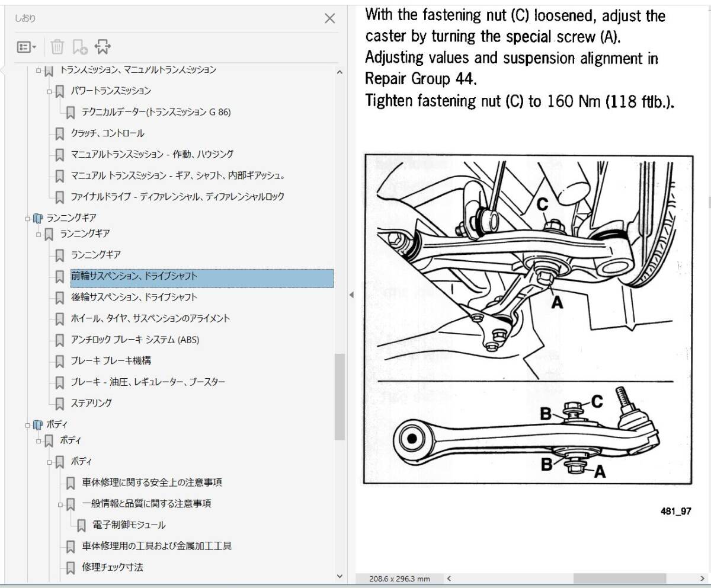Click the ボディ book-style bookmark icon
The image size is (711, 588).
pyautogui.click(x=39, y=424)
